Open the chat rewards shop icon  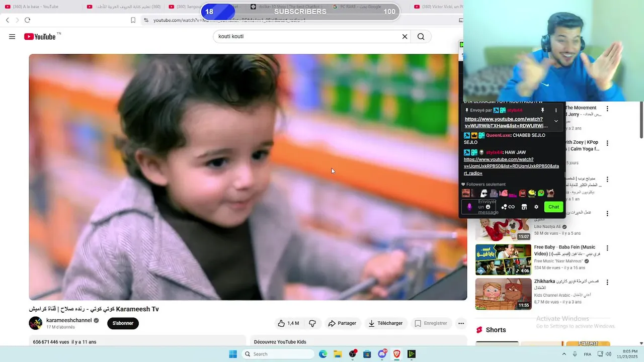pos(524,207)
